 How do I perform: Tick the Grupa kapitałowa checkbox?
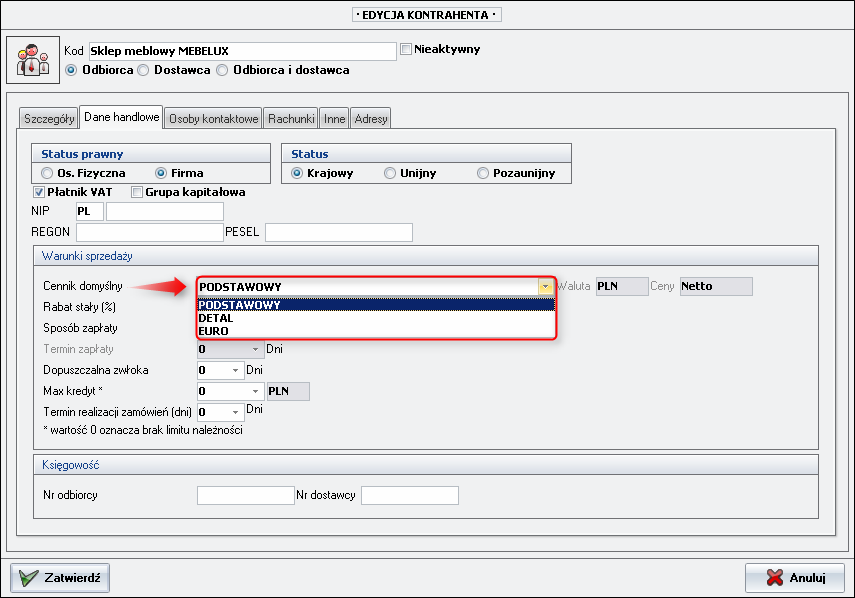pyautogui.click(x=137, y=192)
